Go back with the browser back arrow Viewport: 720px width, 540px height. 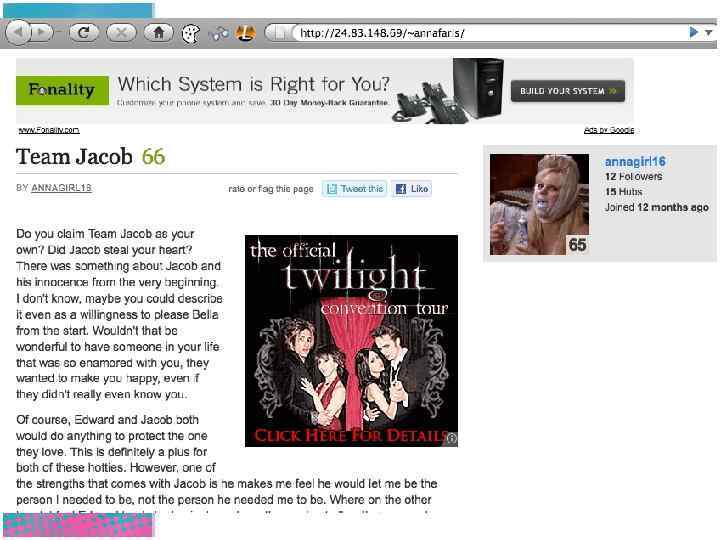(18, 33)
